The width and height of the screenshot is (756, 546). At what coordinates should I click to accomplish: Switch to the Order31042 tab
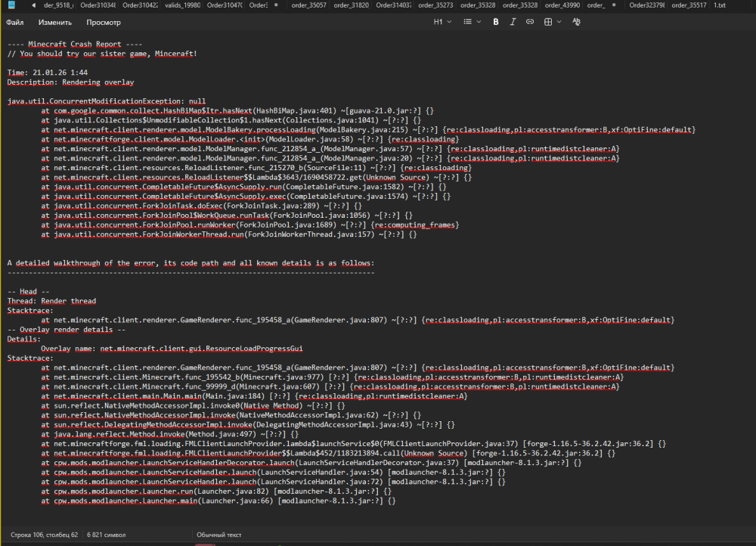click(x=140, y=5)
